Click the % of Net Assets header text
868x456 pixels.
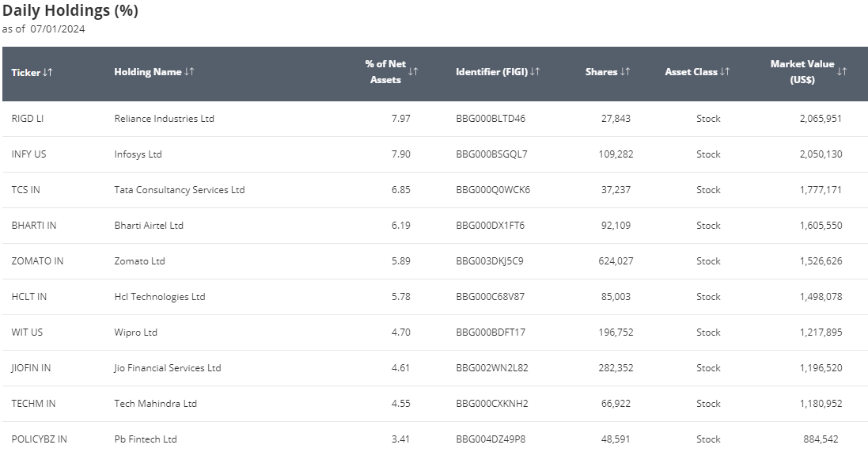click(385, 72)
